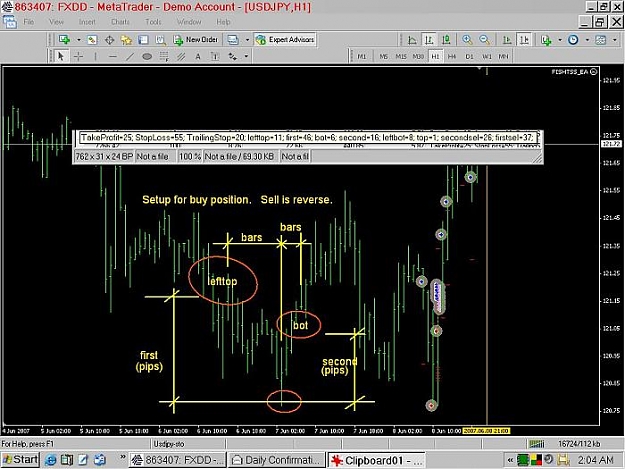This screenshot has width=625, height=469.
Task: Click the Profiles icon beside the New Chart dropdown
Action: [92, 39]
